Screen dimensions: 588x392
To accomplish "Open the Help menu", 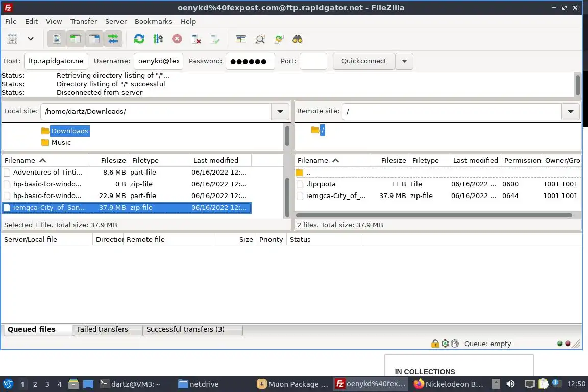I will click(188, 21).
